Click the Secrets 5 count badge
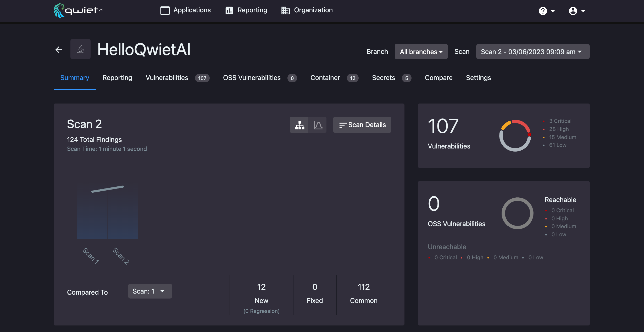This screenshot has width=644, height=332. (407, 78)
